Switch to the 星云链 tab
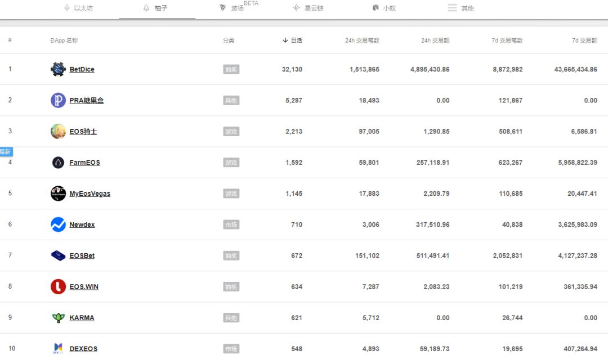Screen dimensions: 608x364 [309, 8]
